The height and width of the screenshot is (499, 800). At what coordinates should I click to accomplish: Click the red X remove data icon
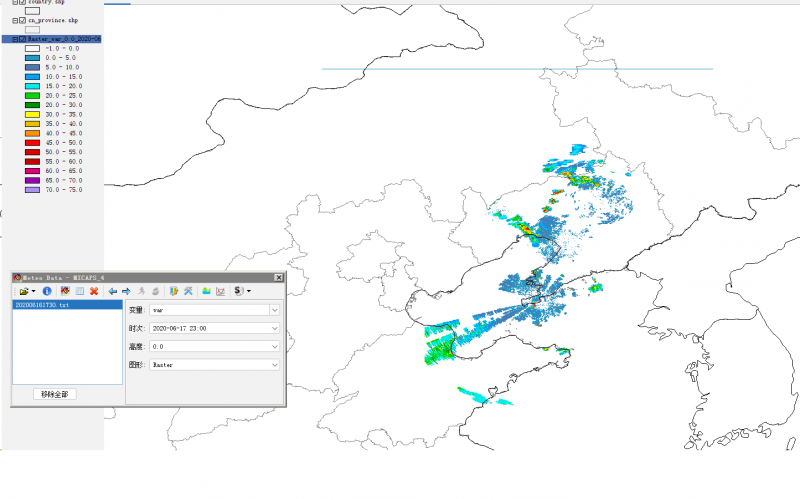coord(93,291)
